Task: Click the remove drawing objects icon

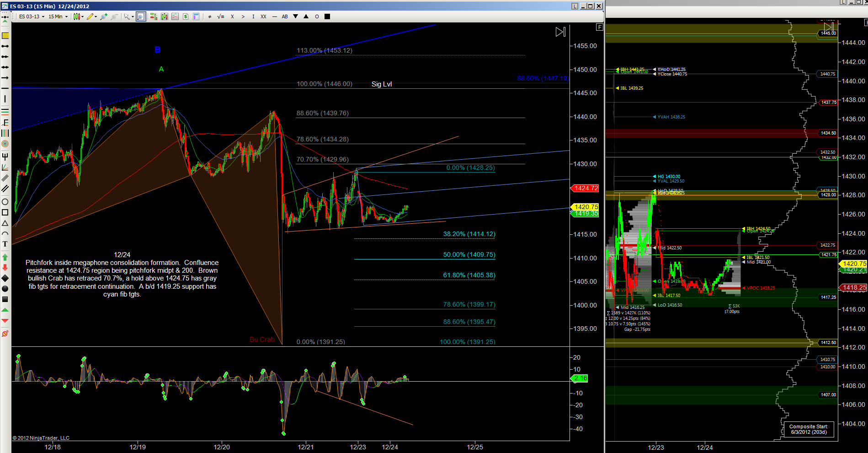Action: pos(5,334)
